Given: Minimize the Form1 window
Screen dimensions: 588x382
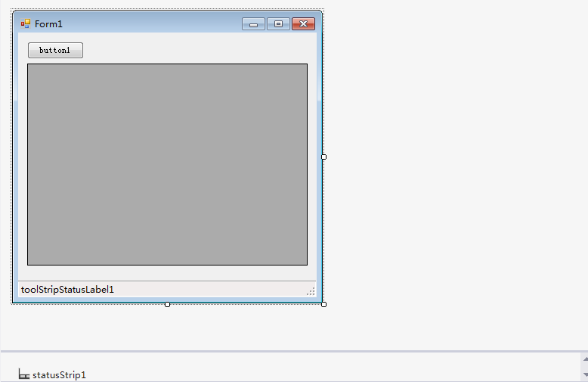Looking at the screenshot, I should (253, 24).
